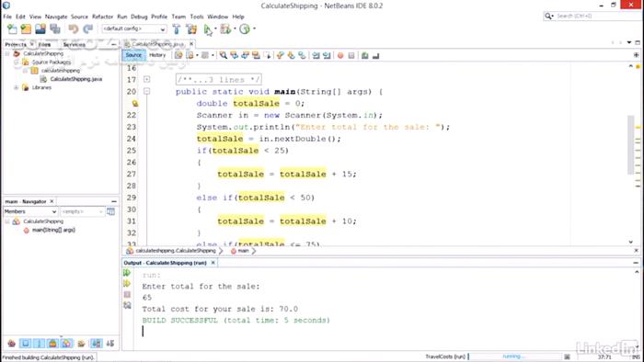
Task: Click the lightbulb hint icon beside totalSale declaration
Action: coord(134,104)
